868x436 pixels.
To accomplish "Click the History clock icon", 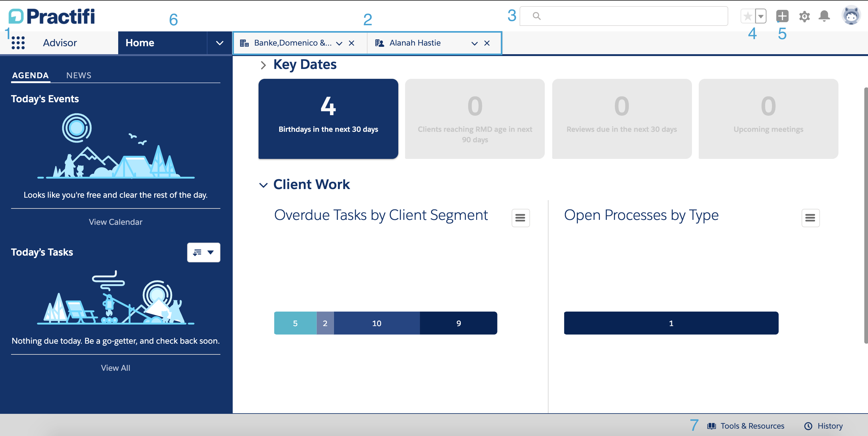I will tap(808, 426).
